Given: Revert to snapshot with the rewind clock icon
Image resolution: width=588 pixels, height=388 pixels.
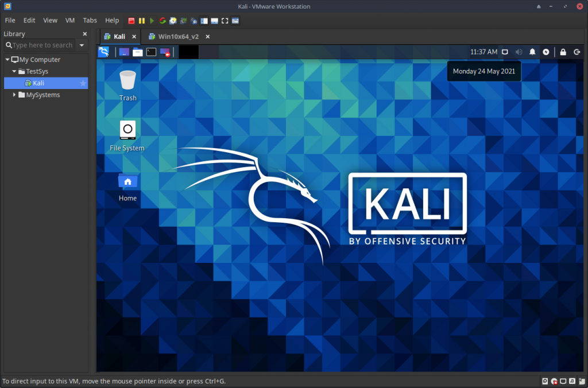Looking at the screenshot, I should click(x=183, y=21).
